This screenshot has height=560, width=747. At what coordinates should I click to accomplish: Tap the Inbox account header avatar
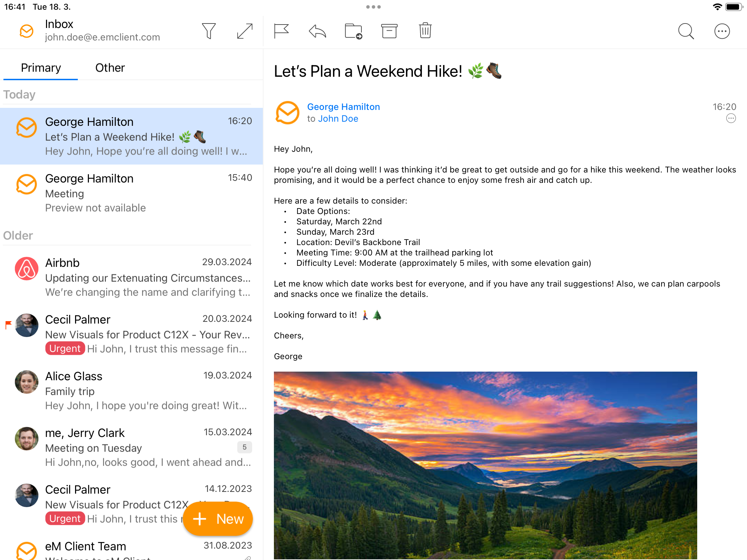(27, 31)
